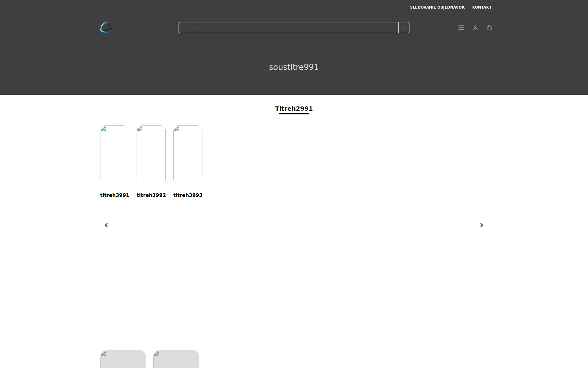Screen dimensions: 588x368
Task: Click the second gray thumbnail at bottom
Action: click(x=176, y=359)
